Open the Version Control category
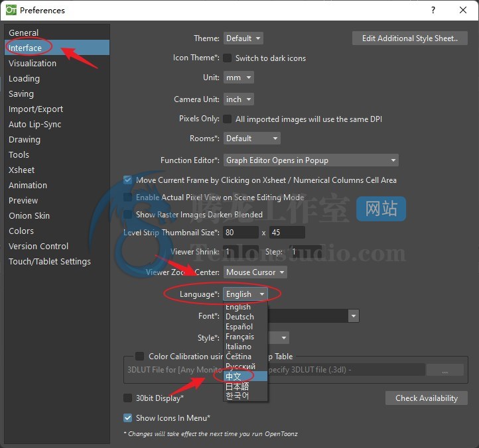Viewport: 479px width, 448px height. click(x=38, y=246)
